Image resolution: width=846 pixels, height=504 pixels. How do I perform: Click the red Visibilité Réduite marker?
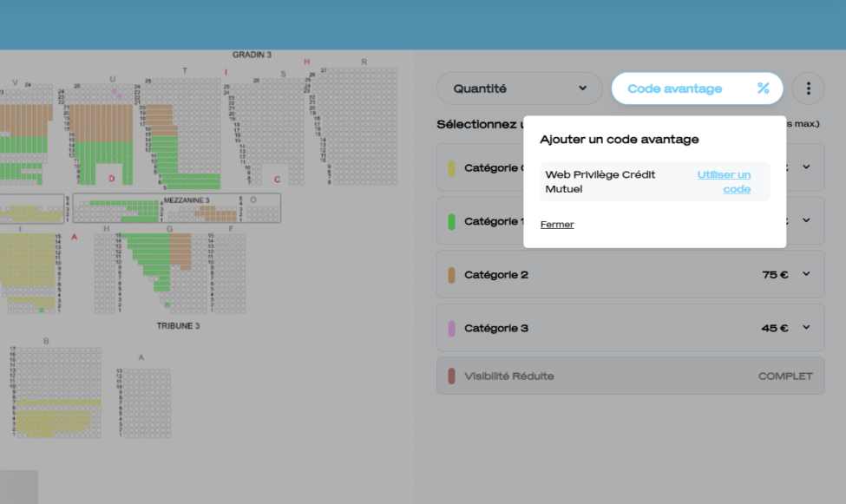pyautogui.click(x=451, y=376)
